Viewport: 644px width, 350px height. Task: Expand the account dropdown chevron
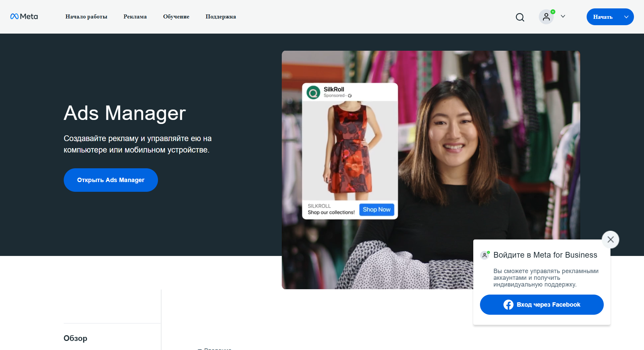click(563, 16)
